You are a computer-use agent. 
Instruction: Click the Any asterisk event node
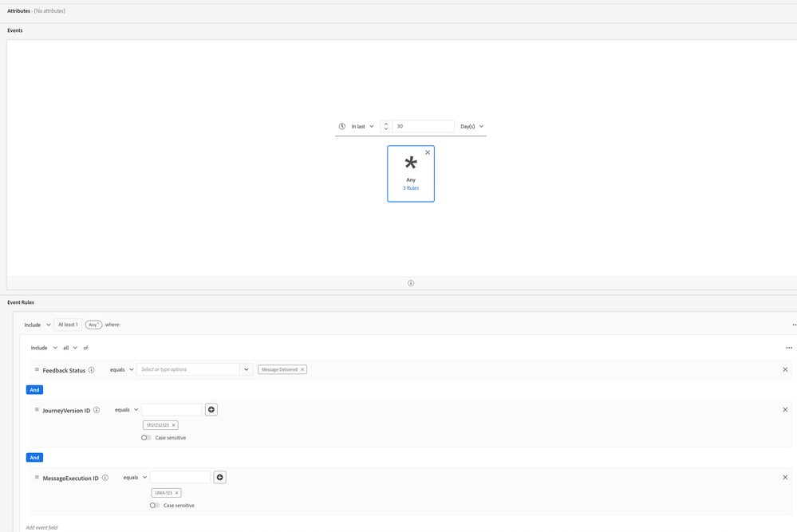411,164
